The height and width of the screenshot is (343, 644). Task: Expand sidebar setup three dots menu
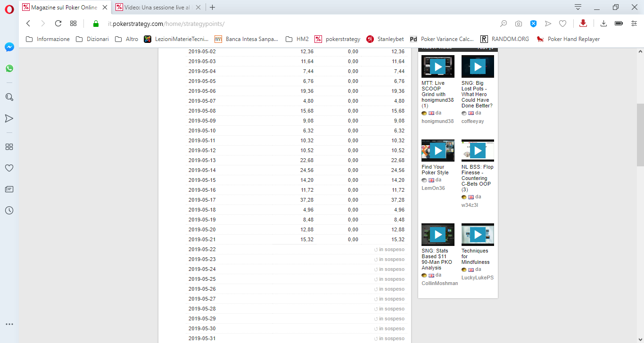pos(9,324)
